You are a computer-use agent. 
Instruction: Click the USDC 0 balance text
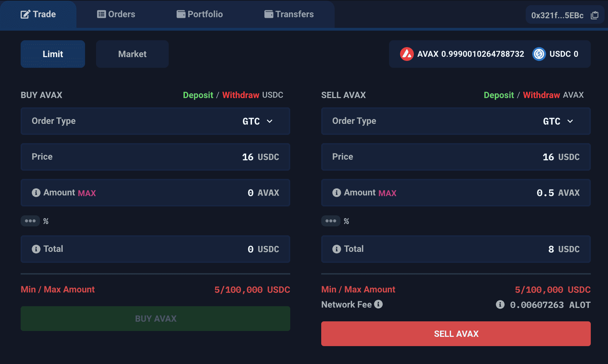coord(564,54)
